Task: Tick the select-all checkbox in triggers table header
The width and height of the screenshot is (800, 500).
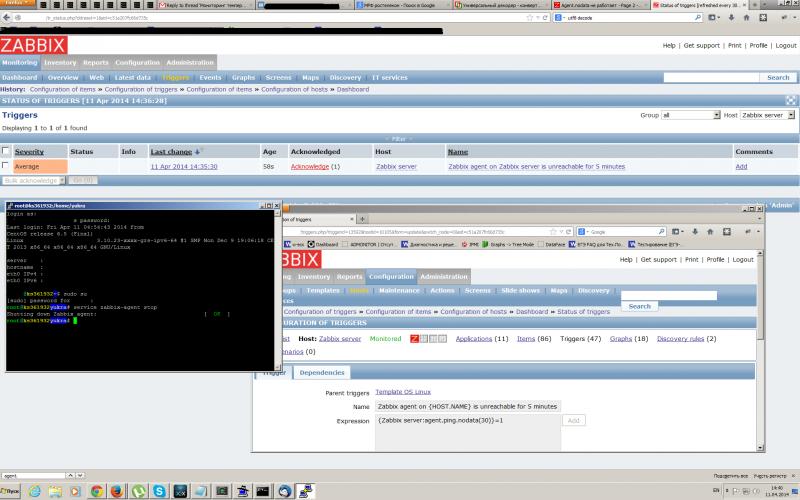Action: pyautogui.click(x=6, y=151)
